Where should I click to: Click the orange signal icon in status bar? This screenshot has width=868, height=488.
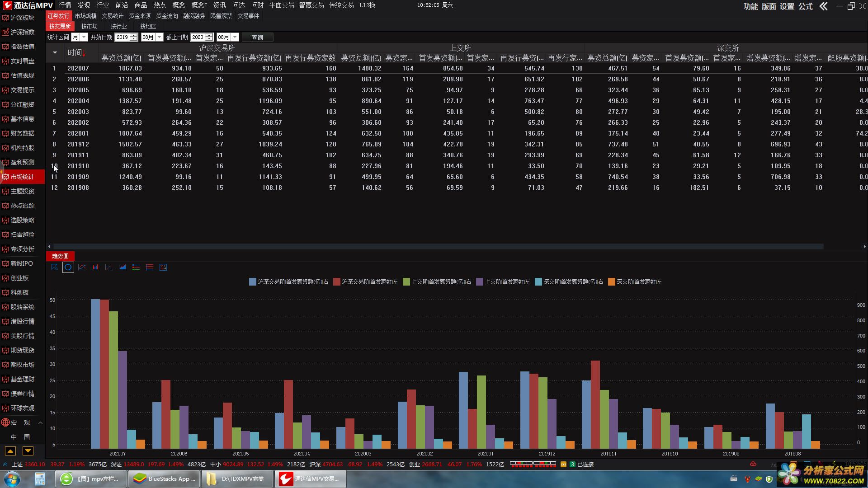pos(563,464)
